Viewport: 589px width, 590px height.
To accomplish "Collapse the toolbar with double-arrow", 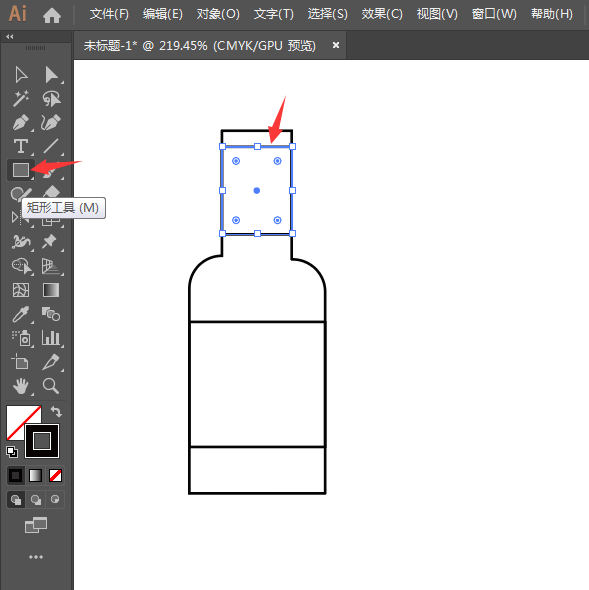I will [x=10, y=36].
